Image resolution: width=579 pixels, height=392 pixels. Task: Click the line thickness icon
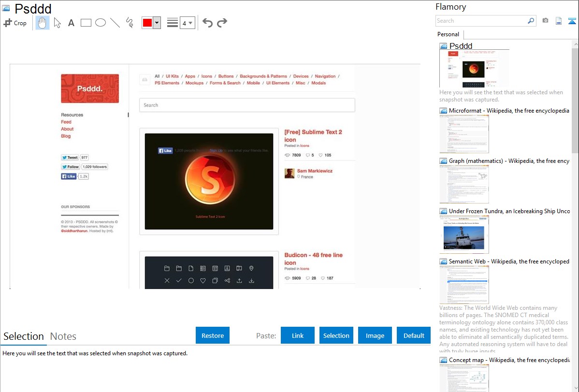pyautogui.click(x=173, y=23)
